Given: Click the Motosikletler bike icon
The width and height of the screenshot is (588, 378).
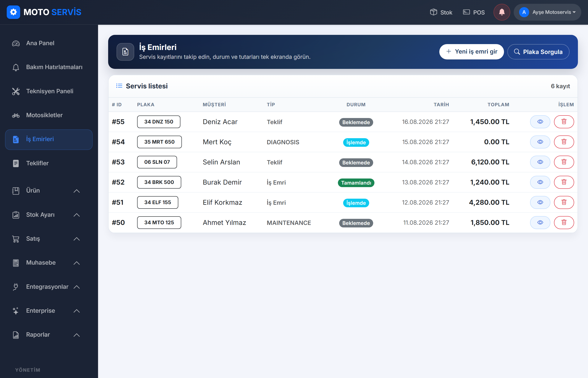Looking at the screenshot, I should [x=16, y=115].
